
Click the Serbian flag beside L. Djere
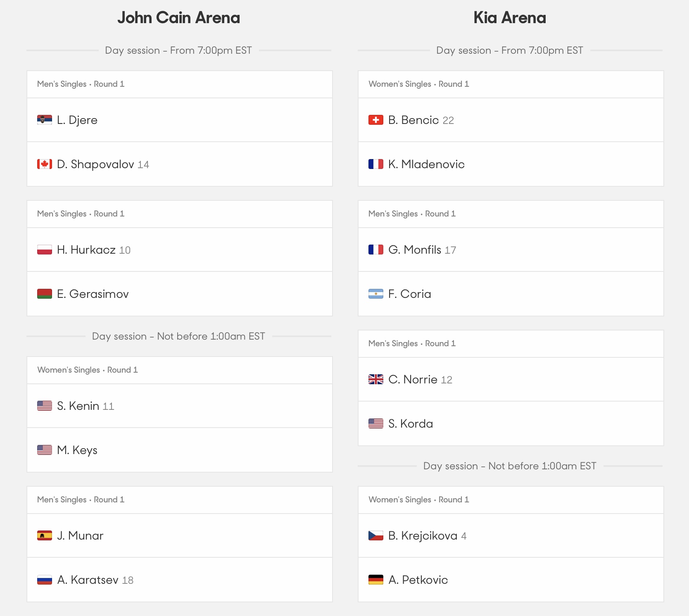(45, 120)
